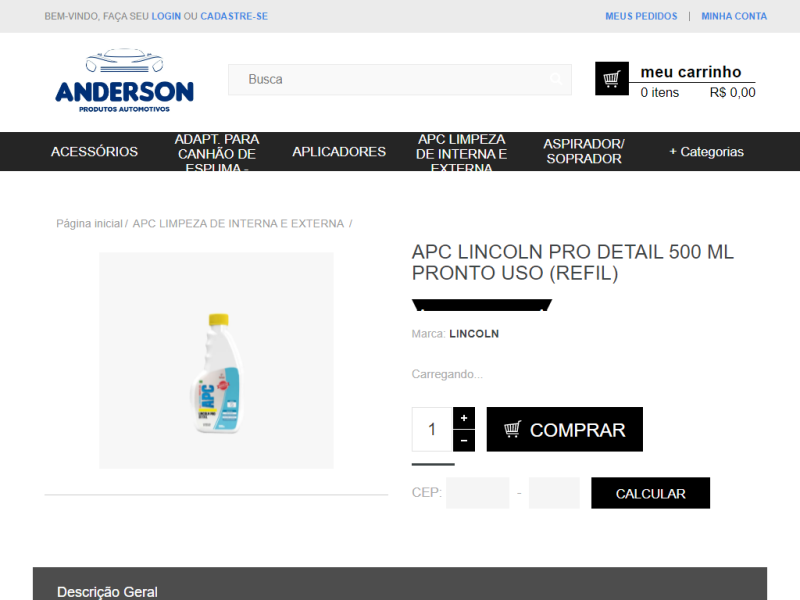The height and width of the screenshot is (600, 800).
Task: Click the LOGIN link
Action: [166, 16]
